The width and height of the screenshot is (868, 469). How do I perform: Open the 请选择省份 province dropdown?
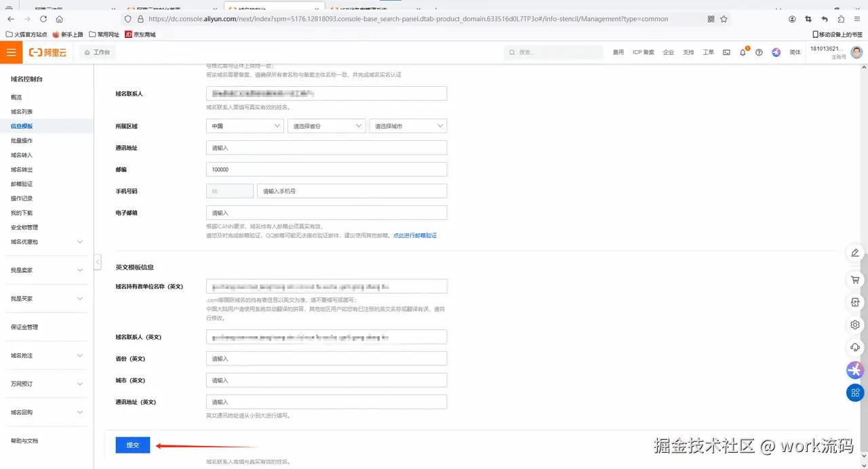326,125
